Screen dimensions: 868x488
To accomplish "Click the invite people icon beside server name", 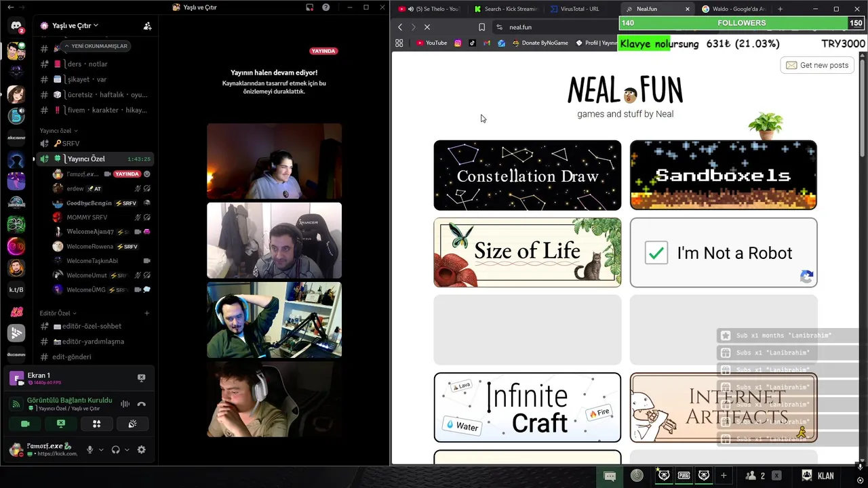I will pyautogui.click(x=147, y=26).
